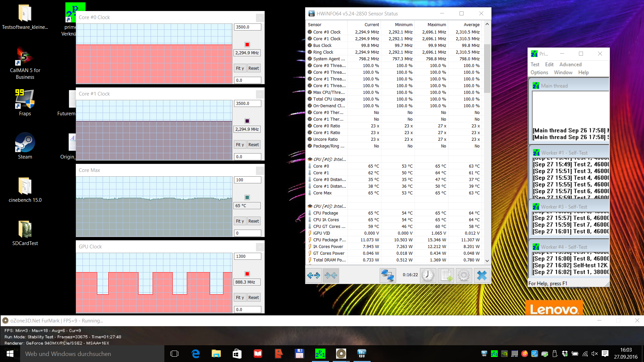Screen dimensions: 644x362
Task: Open Prime95 Advanced menu
Action: 570,64
